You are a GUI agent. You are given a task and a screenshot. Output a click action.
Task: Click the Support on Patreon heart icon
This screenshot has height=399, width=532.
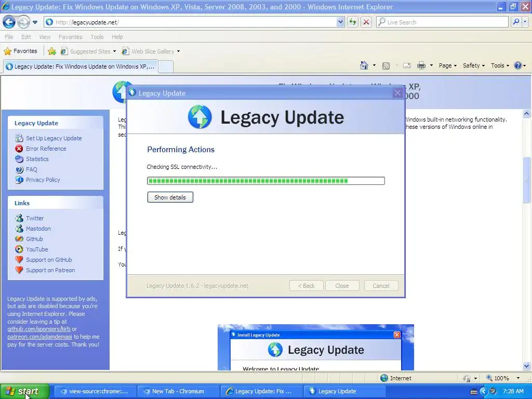[19, 270]
